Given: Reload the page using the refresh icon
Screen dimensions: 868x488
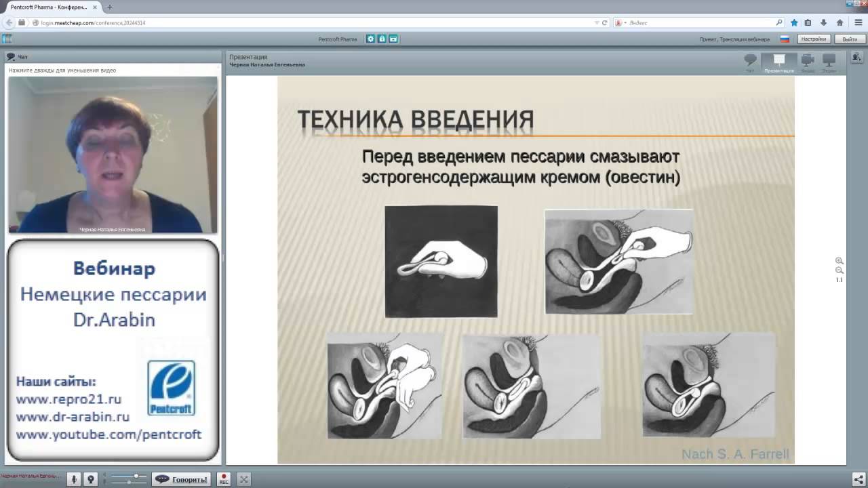Looking at the screenshot, I should click(604, 22).
